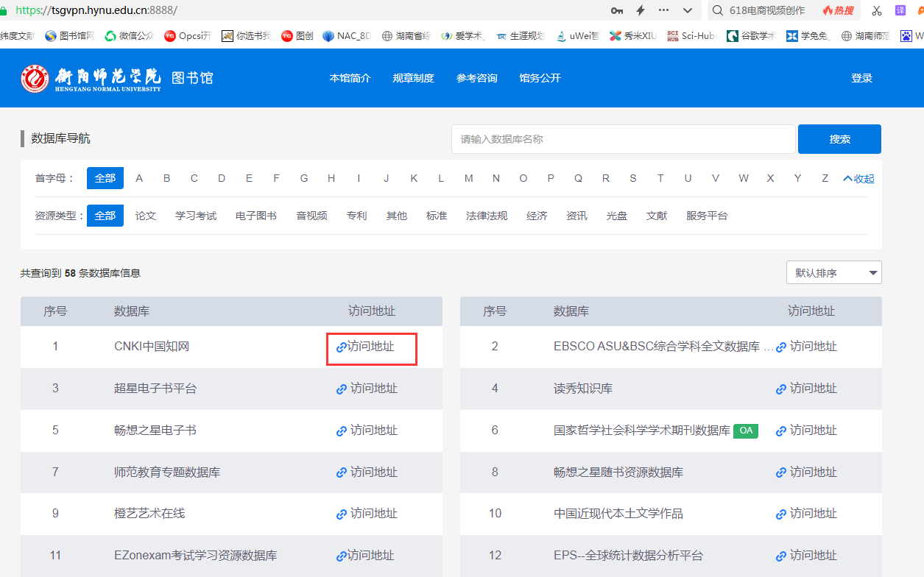The image size is (924, 577).
Task: Click the translate icon in the toolbar
Action: coord(900,10)
